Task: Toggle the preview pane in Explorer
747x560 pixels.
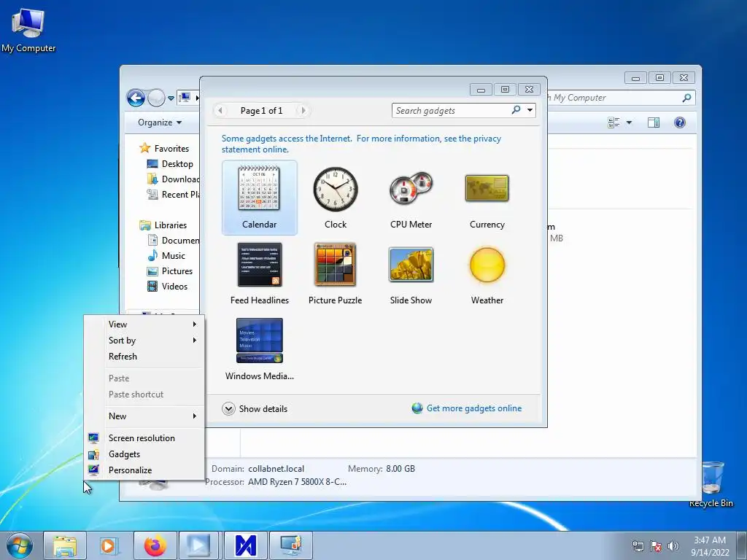Action: pyautogui.click(x=654, y=122)
